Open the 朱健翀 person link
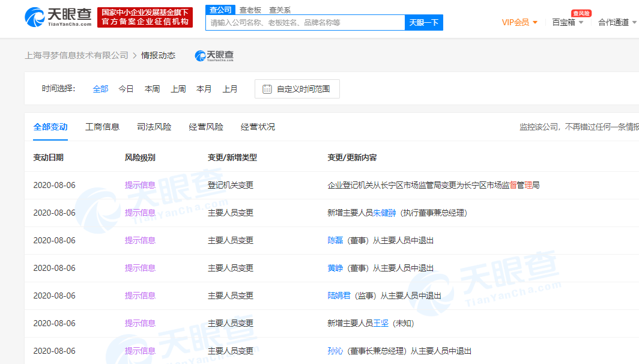 click(384, 213)
